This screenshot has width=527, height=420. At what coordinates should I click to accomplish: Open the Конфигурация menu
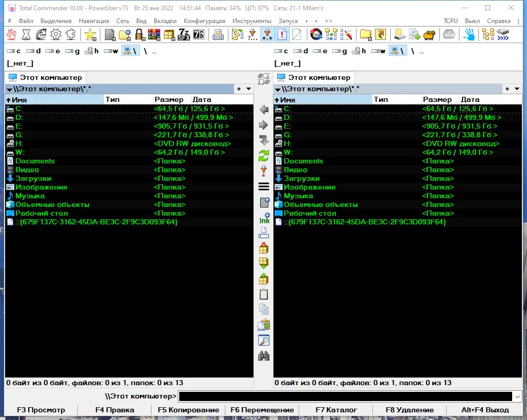pyautogui.click(x=204, y=21)
